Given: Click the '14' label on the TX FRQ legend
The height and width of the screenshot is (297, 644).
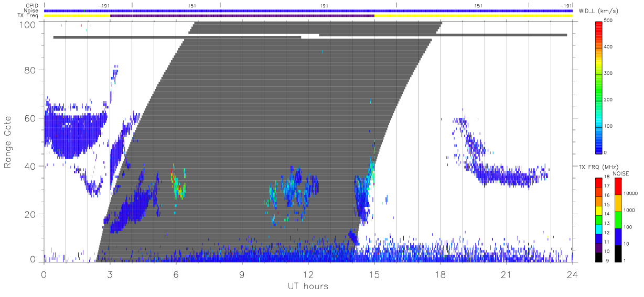Looking at the screenshot, I should click(x=607, y=214).
